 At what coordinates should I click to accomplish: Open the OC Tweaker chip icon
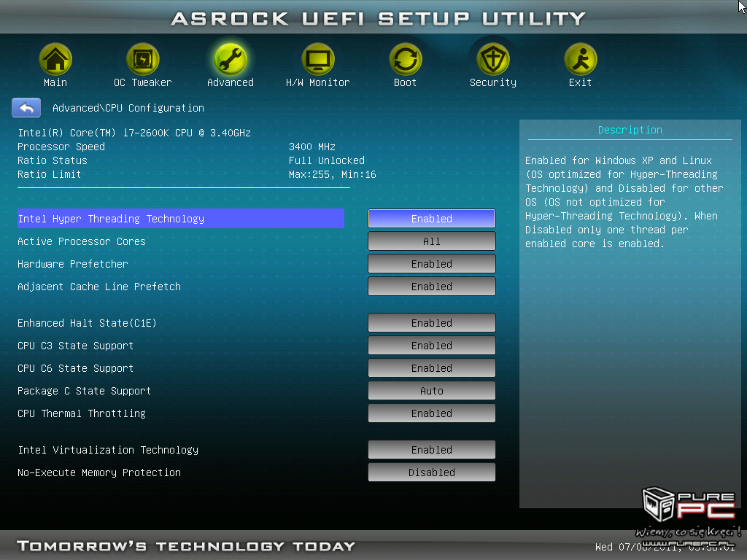tap(142, 59)
